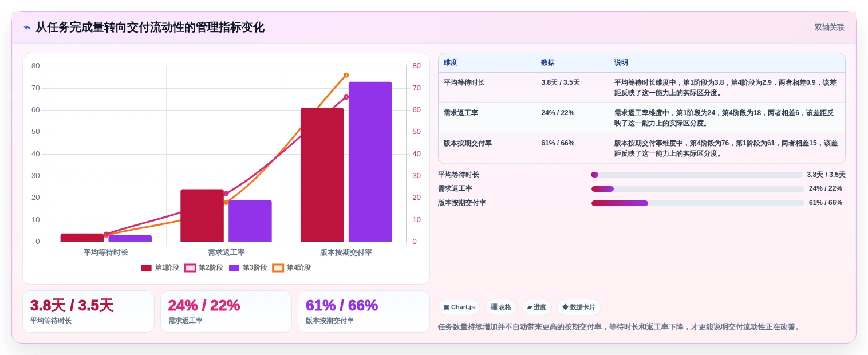Screen dimensions: 868x355
Task: Click the 说明 column header
Action: point(621,63)
